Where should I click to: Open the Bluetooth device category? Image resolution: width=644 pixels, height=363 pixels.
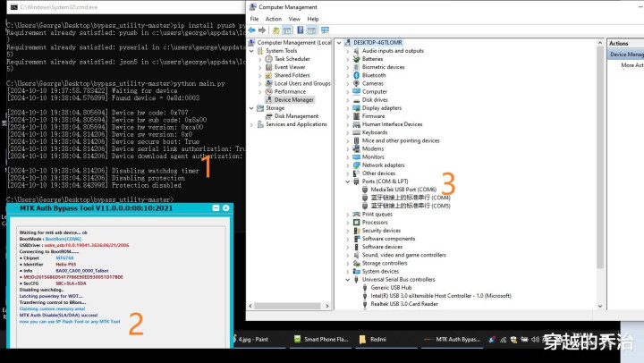pyautogui.click(x=374, y=75)
